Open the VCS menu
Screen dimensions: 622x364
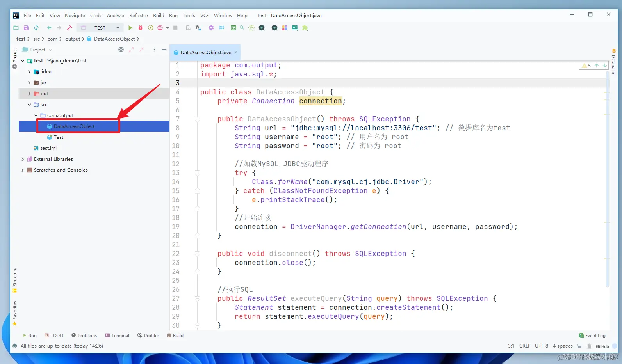point(205,15)
